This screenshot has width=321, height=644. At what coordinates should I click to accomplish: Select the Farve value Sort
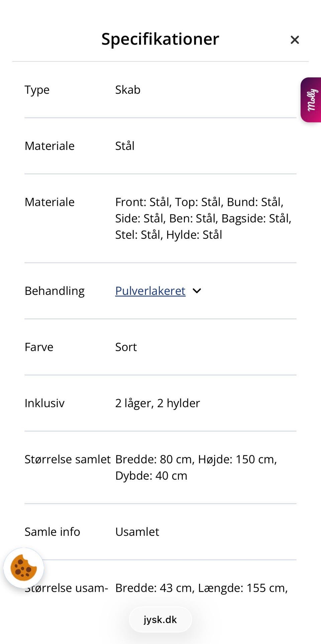pos(126,347)
